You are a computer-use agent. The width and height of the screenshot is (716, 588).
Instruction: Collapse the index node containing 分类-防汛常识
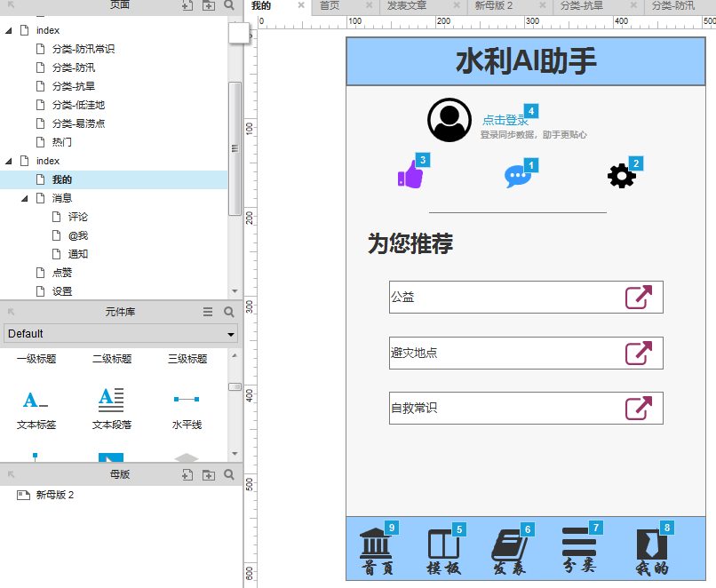(9, 30)
